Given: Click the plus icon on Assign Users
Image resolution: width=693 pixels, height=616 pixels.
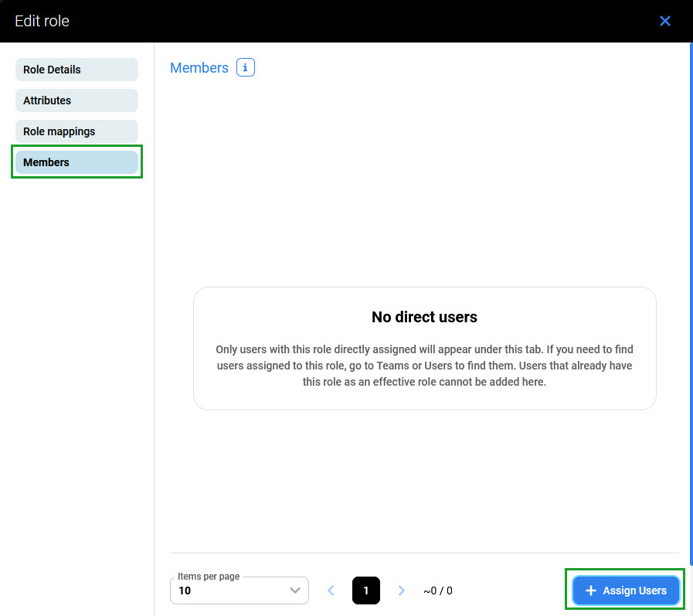Looking at the screenshot, I should [591, 590].
